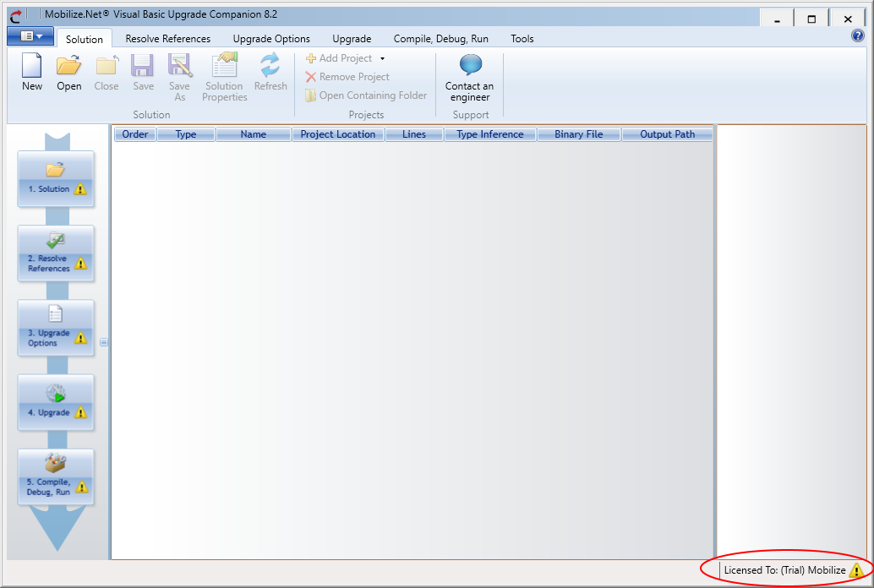Switch to Upgrade Options tab
This screenshot has width=874, height=588.
271,39
